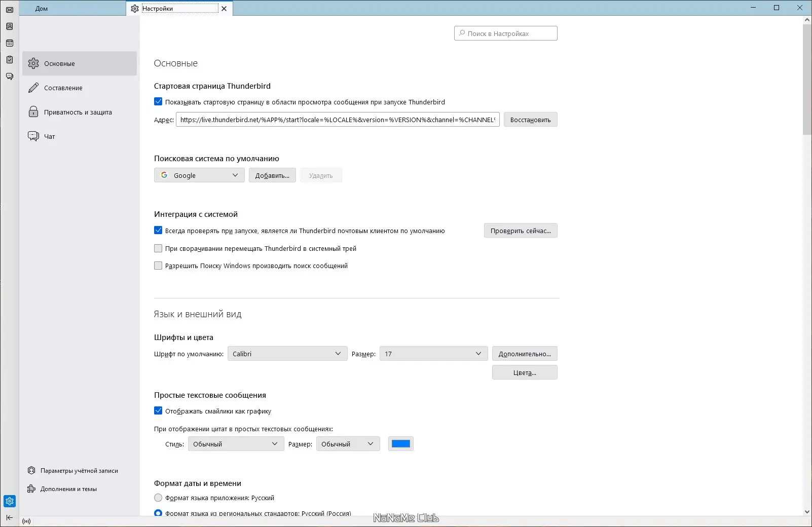
Task: Click Добавить... to add a search engine
Action: click(x=272, y=175)
